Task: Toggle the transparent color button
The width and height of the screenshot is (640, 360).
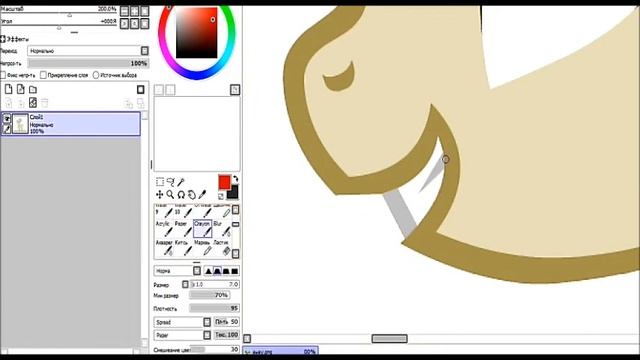Action: pos(221,196)
